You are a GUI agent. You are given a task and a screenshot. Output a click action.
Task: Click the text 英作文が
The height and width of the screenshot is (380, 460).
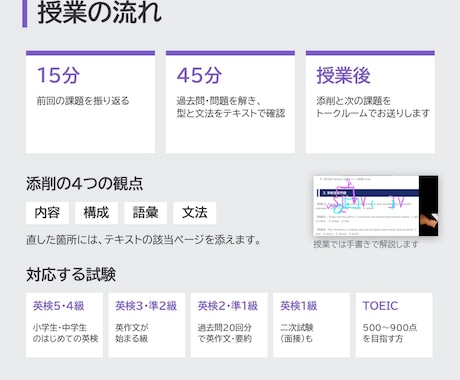[132, 327]
